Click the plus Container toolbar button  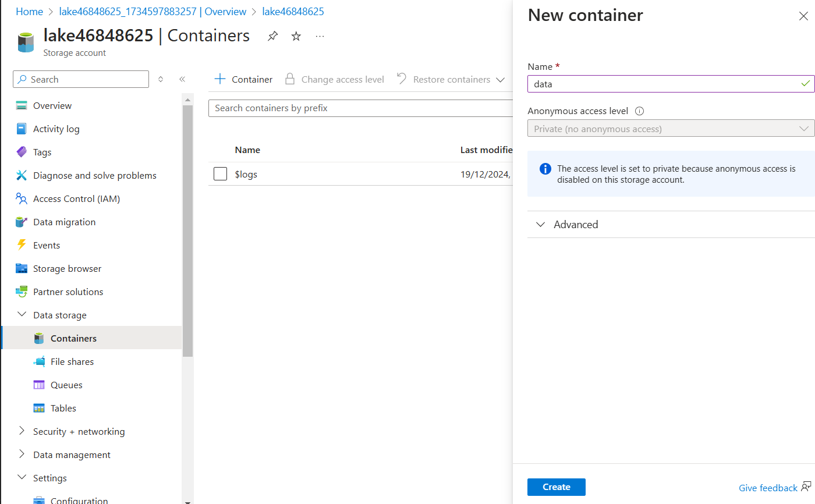243,79
